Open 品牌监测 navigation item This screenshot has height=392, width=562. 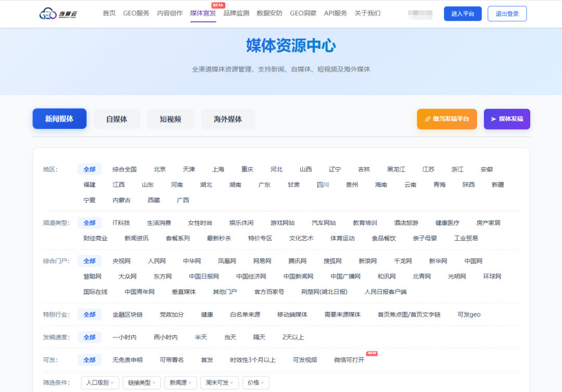pos(236,13)
